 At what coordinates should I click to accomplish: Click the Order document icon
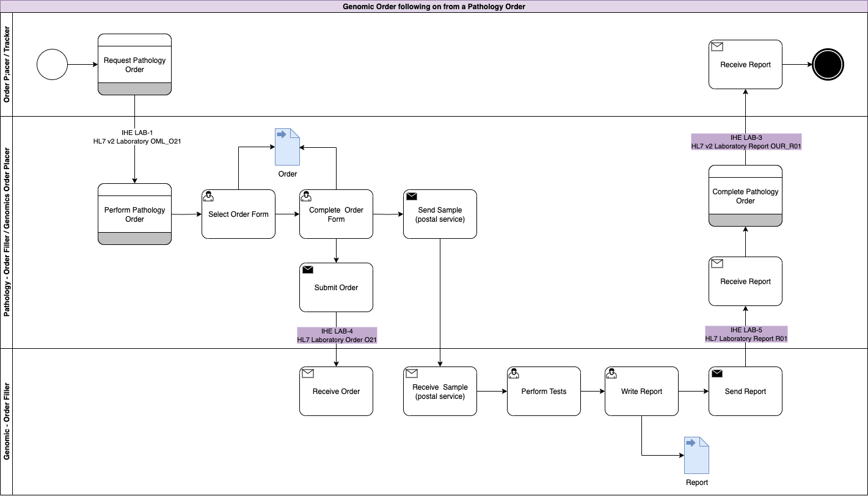287,147
